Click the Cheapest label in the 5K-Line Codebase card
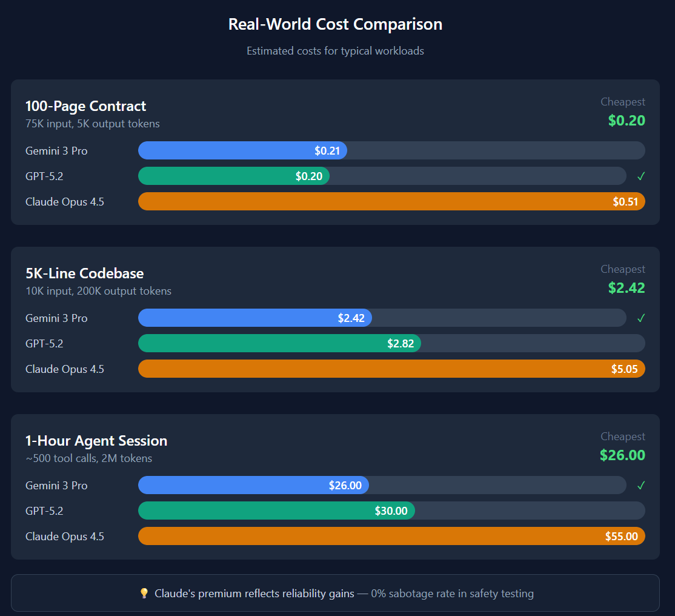 [622, 269]
